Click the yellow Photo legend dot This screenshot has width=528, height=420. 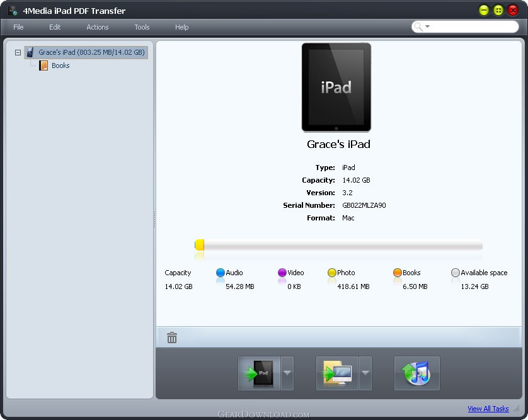pos(331,273)
